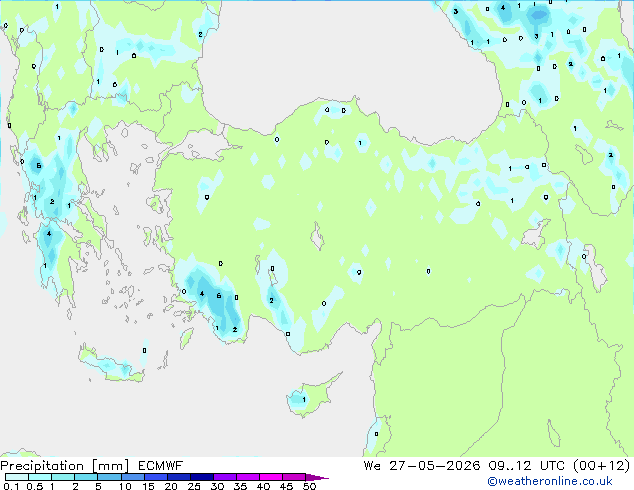Click the 35–40 mm legend color swatch
The height and width of the screenshot is (490, 634).
point(247,477)
